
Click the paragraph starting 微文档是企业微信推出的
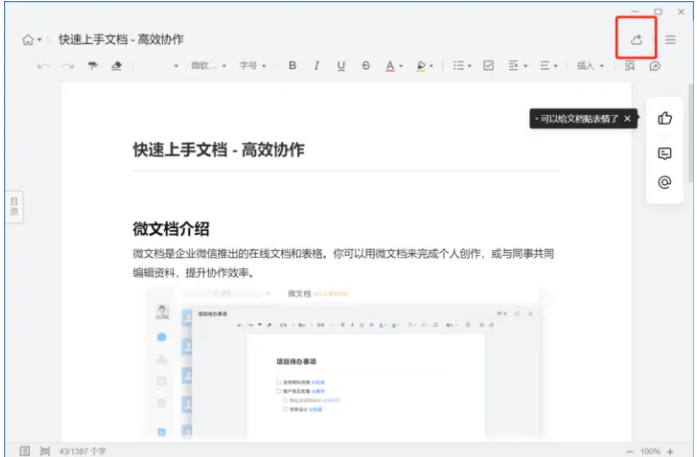click(343, 263)
